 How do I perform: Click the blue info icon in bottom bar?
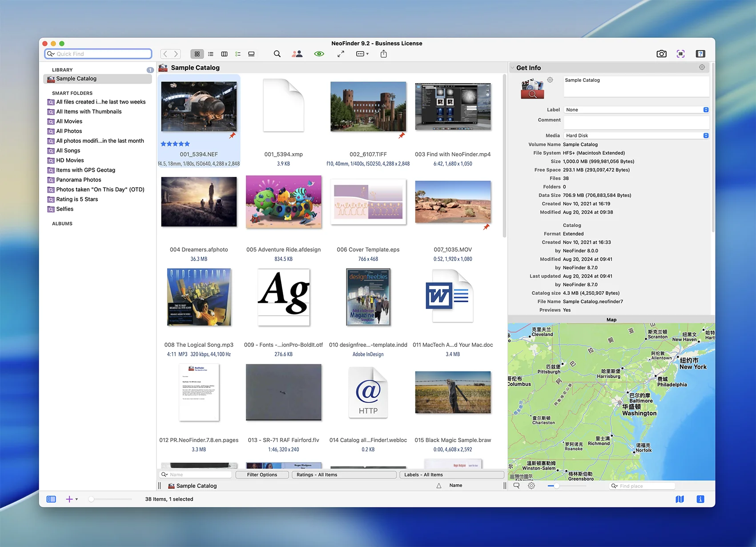[700, 499]
